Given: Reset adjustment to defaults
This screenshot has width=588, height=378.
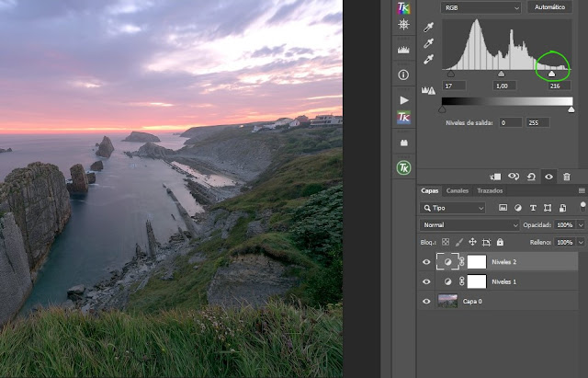Looking at the screenshot, I should [531, 177].
